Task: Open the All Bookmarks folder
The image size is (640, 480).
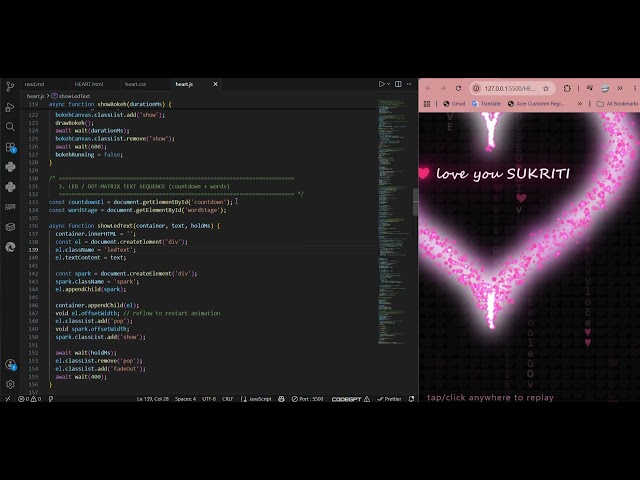Action: [618, 104]
